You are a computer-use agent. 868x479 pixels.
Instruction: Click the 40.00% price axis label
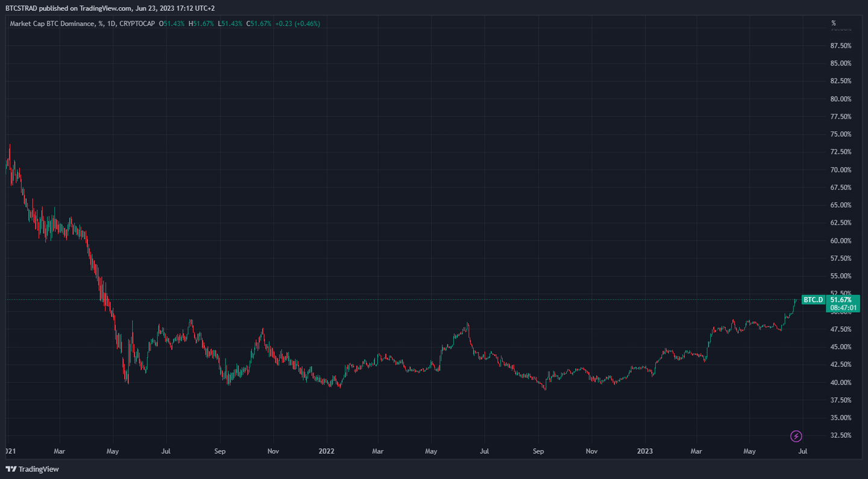click(840, 382)
